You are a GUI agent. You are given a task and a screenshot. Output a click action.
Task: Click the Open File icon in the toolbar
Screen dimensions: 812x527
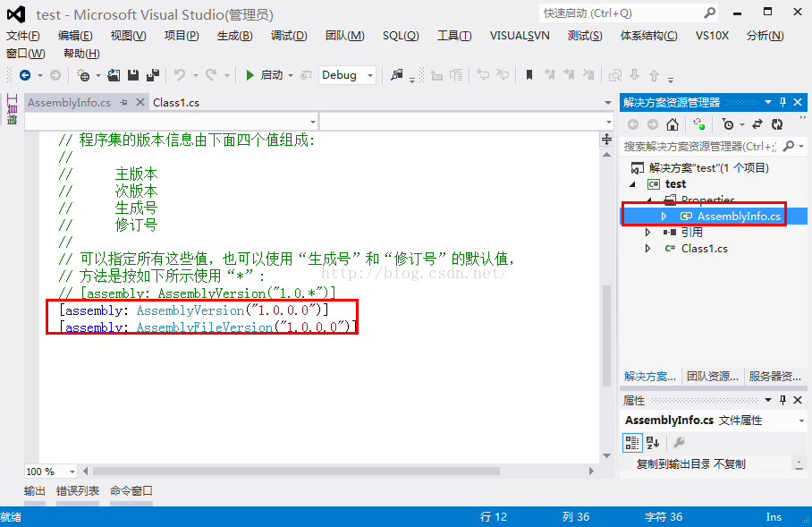click(x=114, y=76)
